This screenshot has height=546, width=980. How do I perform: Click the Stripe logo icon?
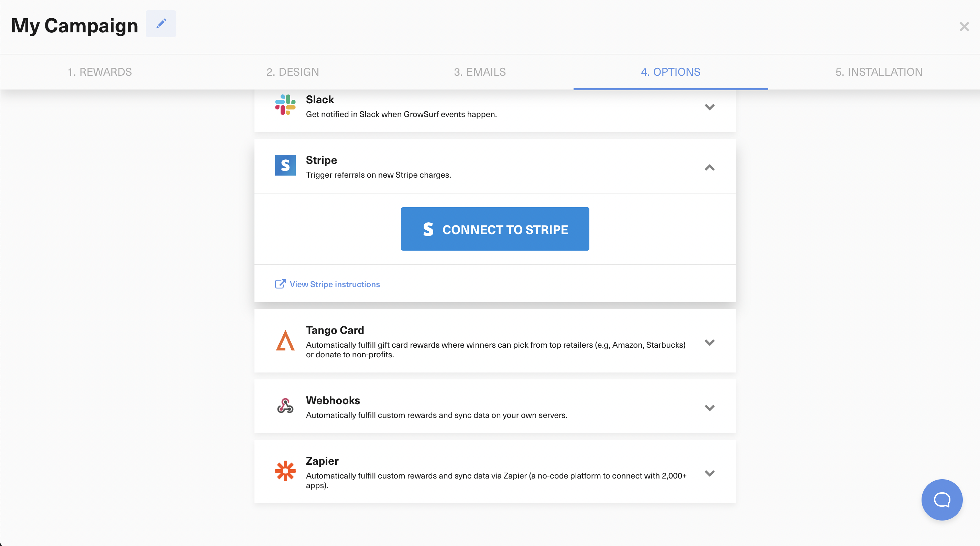click(285, 165)
